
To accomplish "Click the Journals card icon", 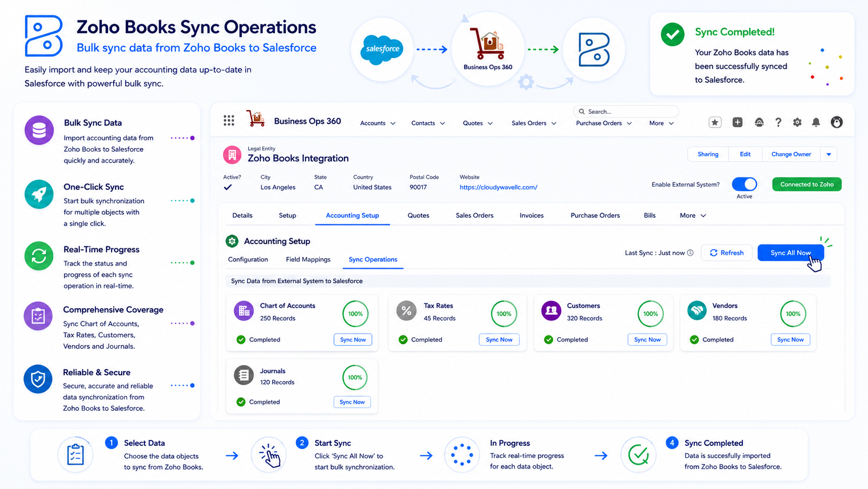I will (243, 375).
